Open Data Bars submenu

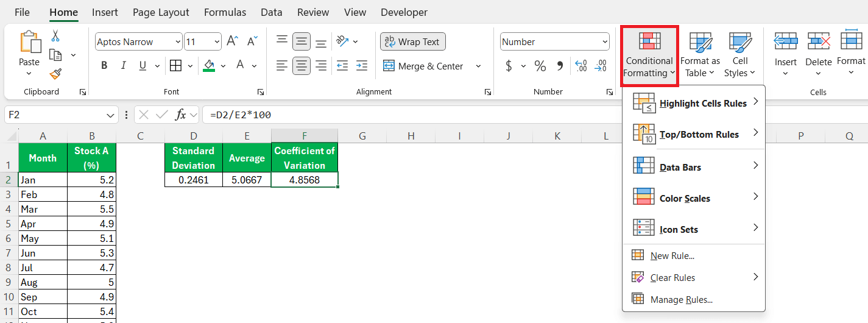693,167
